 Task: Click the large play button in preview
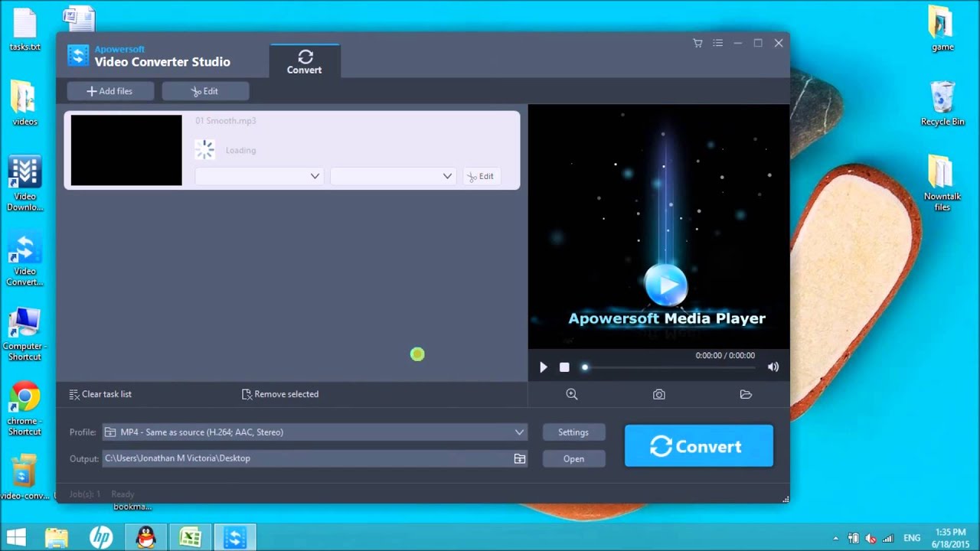click(666, 285)
